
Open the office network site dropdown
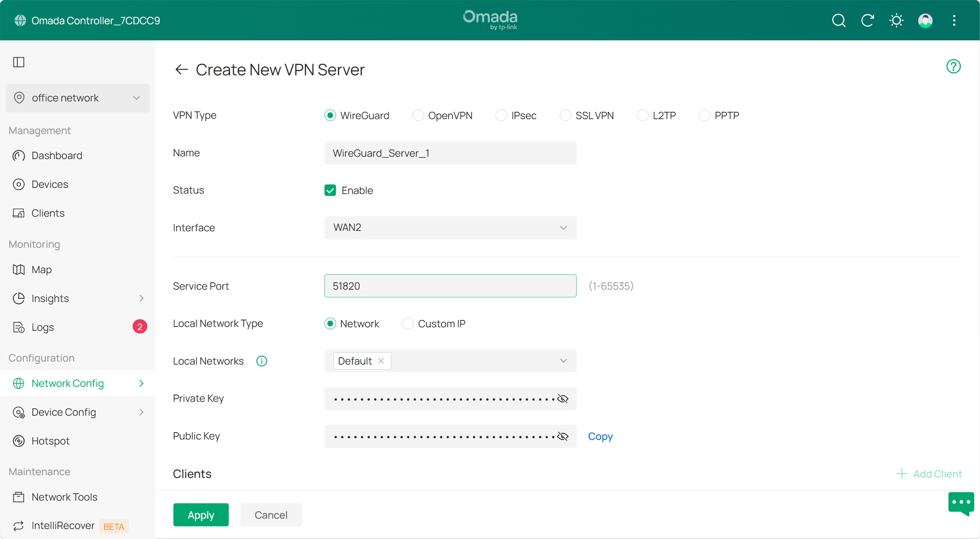78,98
